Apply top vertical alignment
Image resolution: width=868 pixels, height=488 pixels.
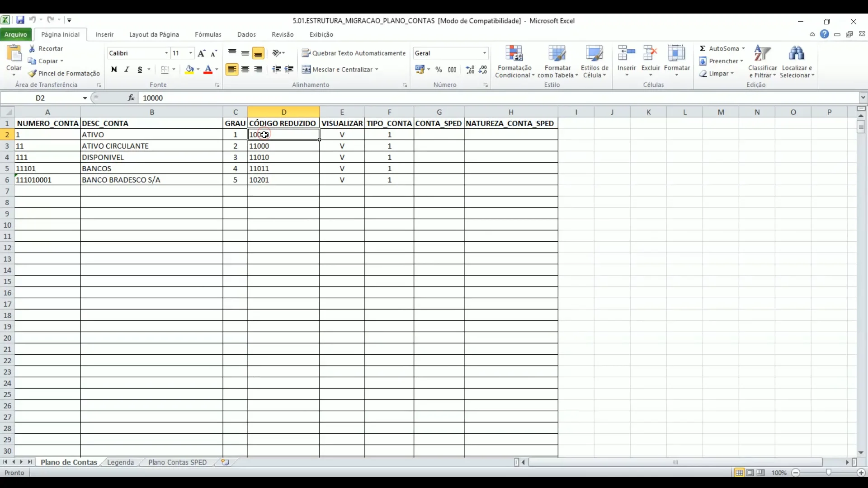[x=232, y=53]
